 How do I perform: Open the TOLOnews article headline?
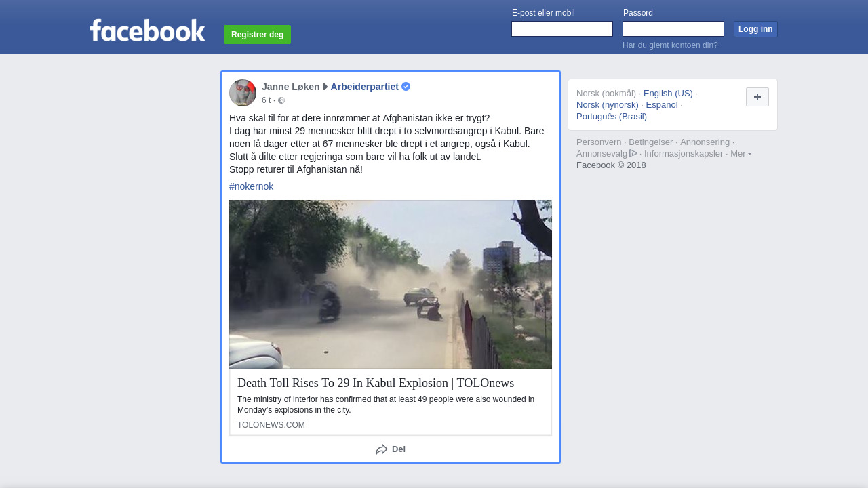pos(375,383)
